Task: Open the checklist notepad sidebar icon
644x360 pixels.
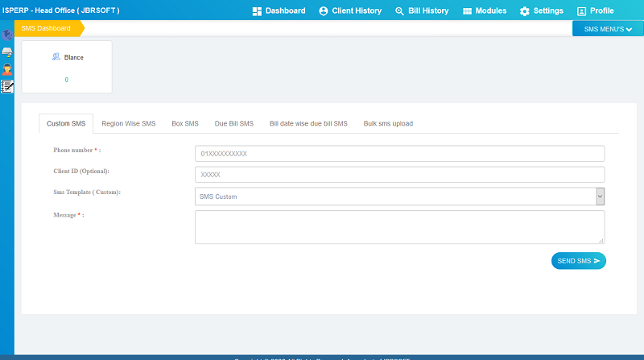Action: (x=7, y=86)
